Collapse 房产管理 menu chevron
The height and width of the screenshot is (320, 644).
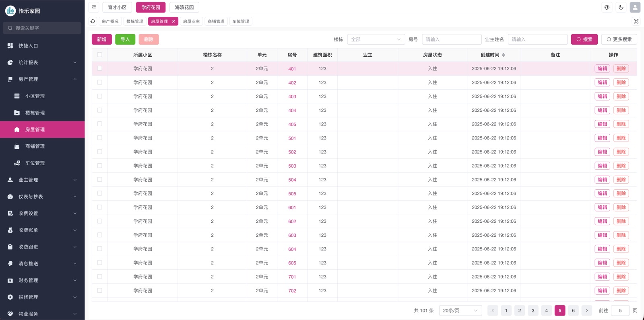click(x=75, y=79)
